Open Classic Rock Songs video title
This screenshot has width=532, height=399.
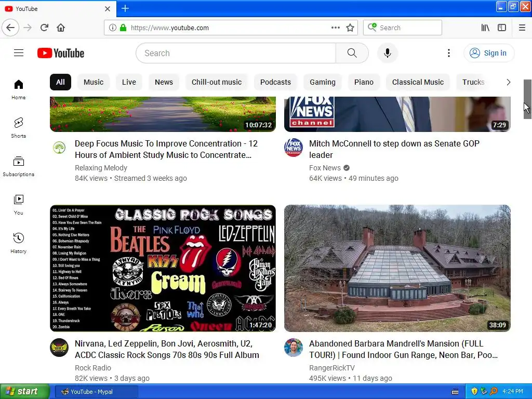coord(167,349)
